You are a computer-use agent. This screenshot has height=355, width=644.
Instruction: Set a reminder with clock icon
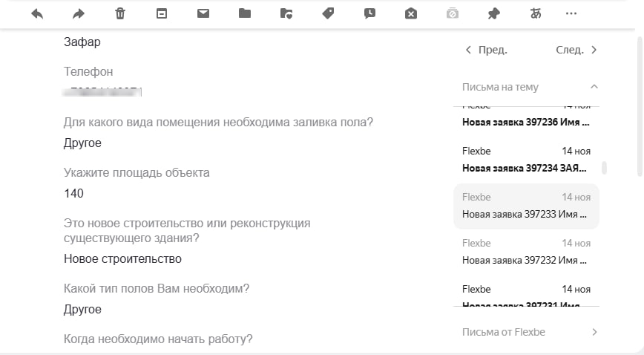pyautogui.click(x=369, y=13)
